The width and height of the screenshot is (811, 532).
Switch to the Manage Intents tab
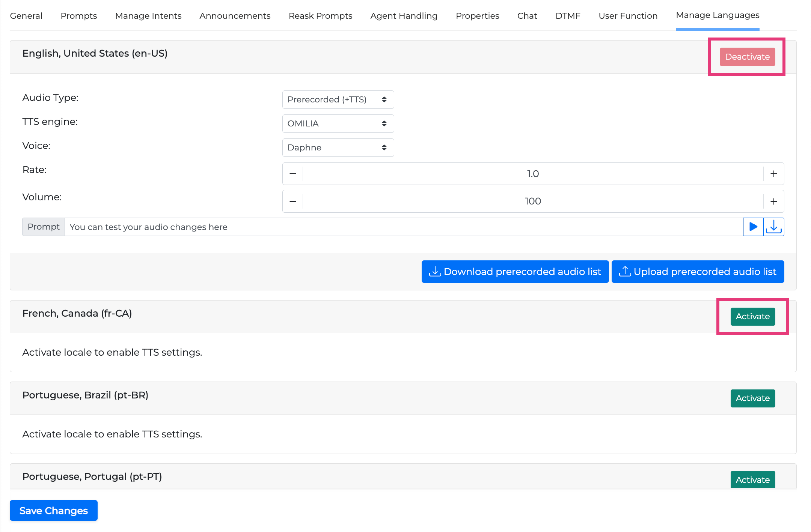click(148, 16)
